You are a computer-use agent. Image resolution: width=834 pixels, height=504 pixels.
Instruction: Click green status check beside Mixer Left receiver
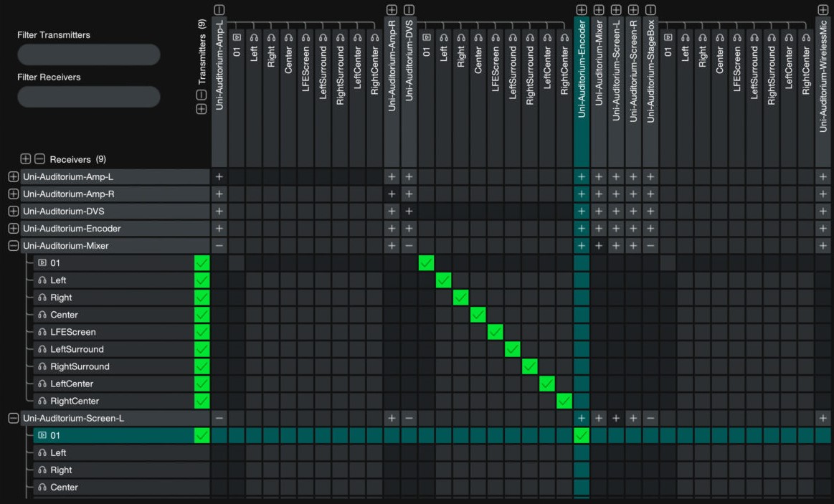click(x=202, y=280)
